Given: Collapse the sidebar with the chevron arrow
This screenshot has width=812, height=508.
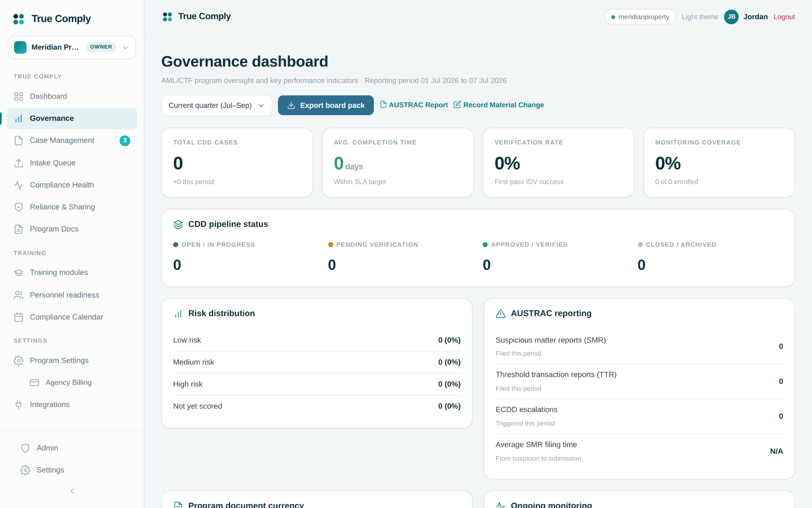Looking at the screenshot, I should tap(72, 491).
